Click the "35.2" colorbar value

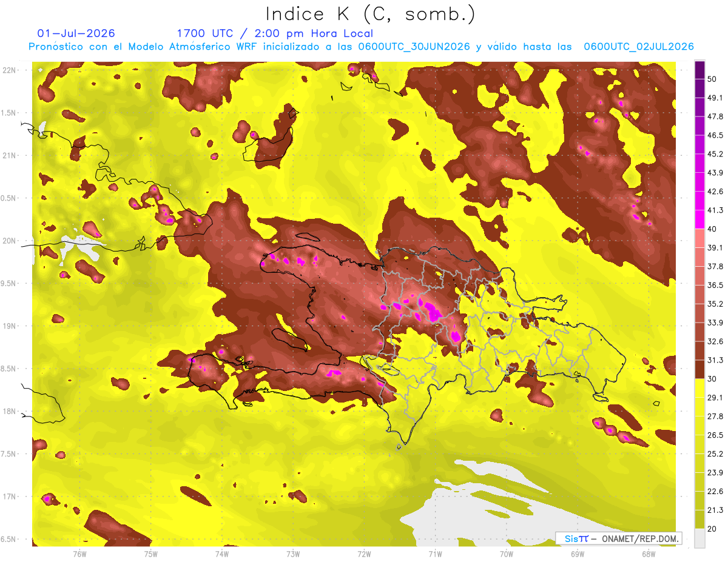click(715, 304)
